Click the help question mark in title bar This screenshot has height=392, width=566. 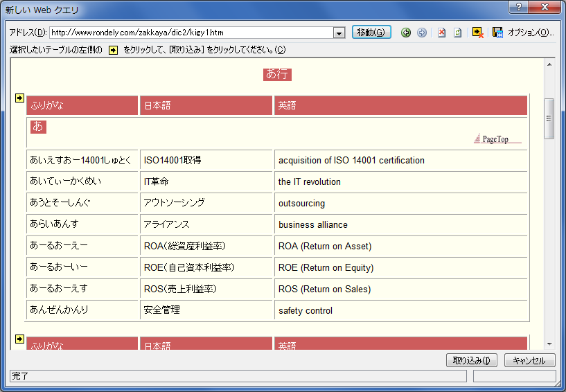point(516,8)
